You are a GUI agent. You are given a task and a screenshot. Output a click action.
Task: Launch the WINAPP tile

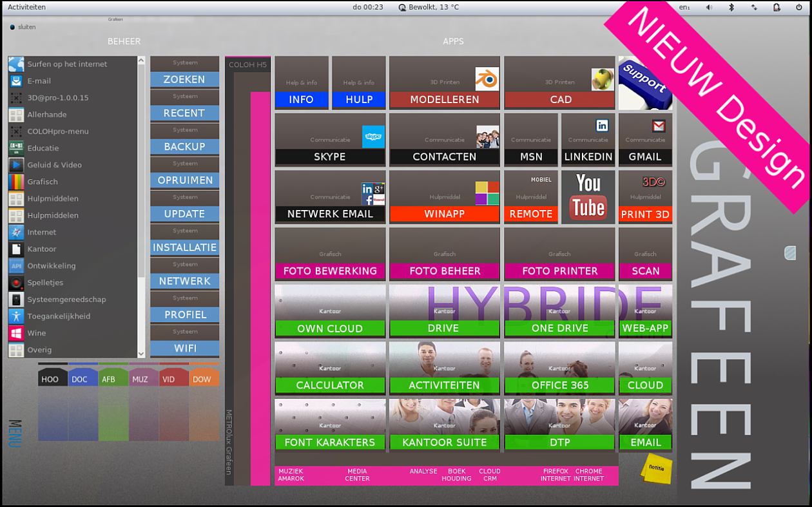(x=445, y=196)
